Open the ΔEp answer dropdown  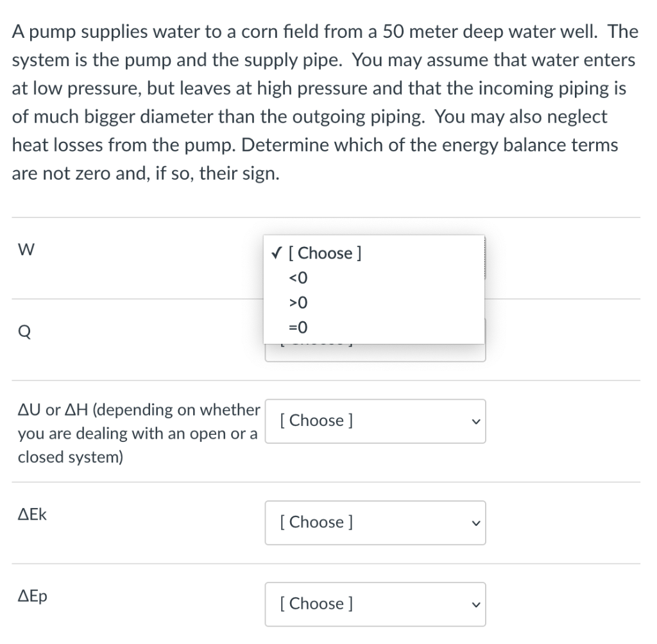[375, 604]
